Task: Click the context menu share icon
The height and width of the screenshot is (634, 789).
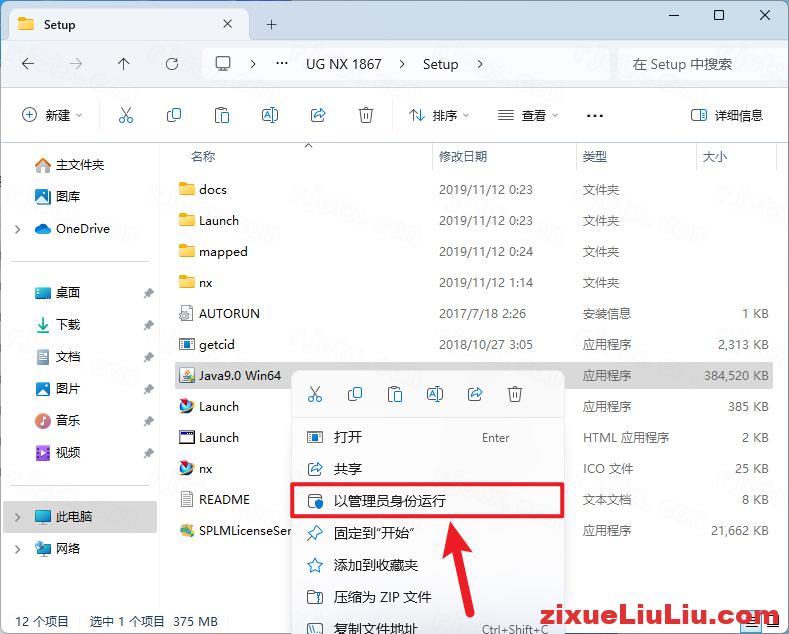Action: click(475, 394)
